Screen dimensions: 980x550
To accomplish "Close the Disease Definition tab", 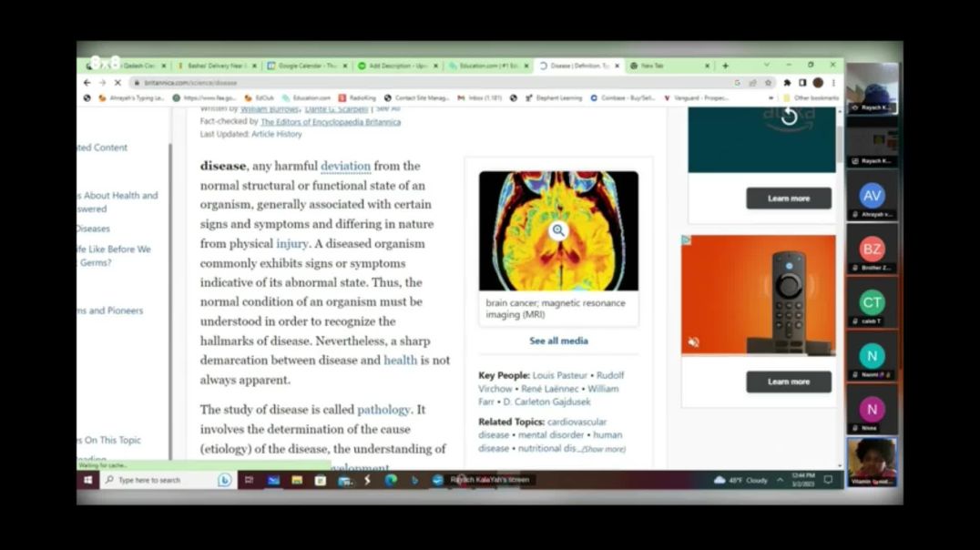I will (x=617, y=66).
